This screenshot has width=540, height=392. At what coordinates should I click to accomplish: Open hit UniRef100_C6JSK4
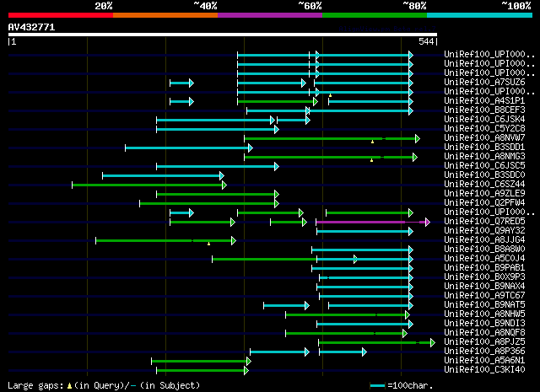coord(484,119)
